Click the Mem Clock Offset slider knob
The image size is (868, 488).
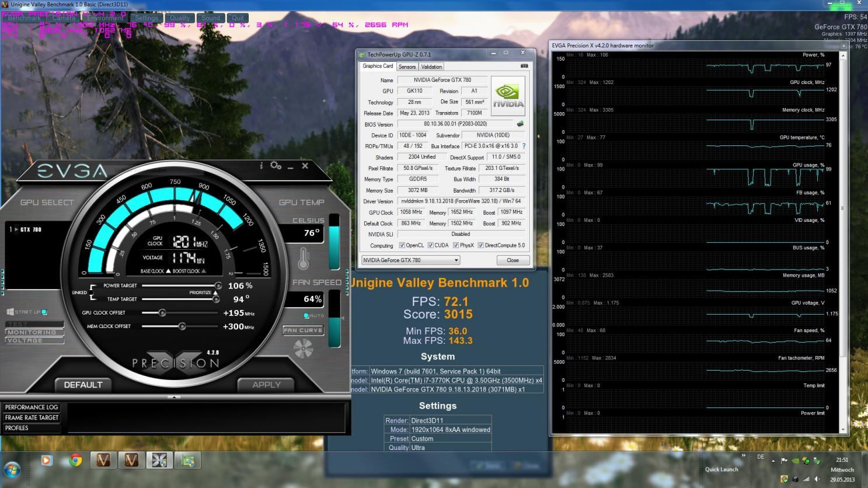pos(182,326)
